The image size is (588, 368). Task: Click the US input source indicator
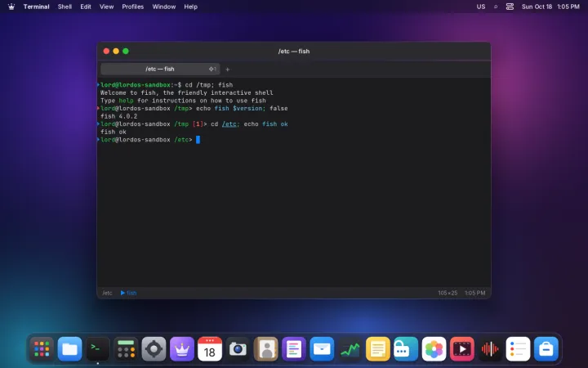point(481,7)
